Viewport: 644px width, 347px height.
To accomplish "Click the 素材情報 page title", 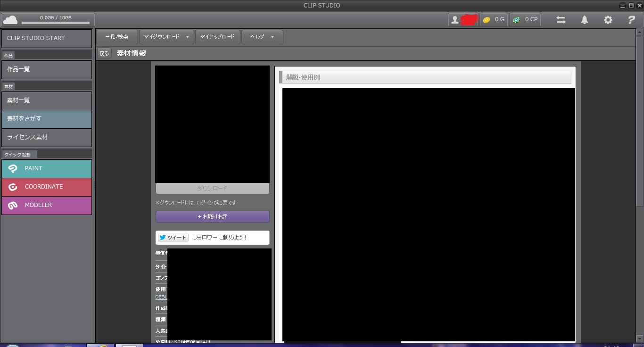I will [x=131, y=53].
